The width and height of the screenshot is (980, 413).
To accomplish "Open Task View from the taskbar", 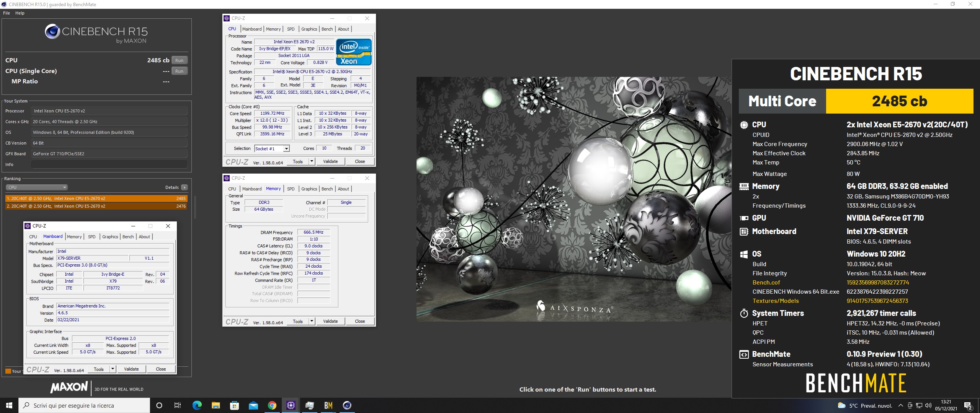I will [178, 405].
